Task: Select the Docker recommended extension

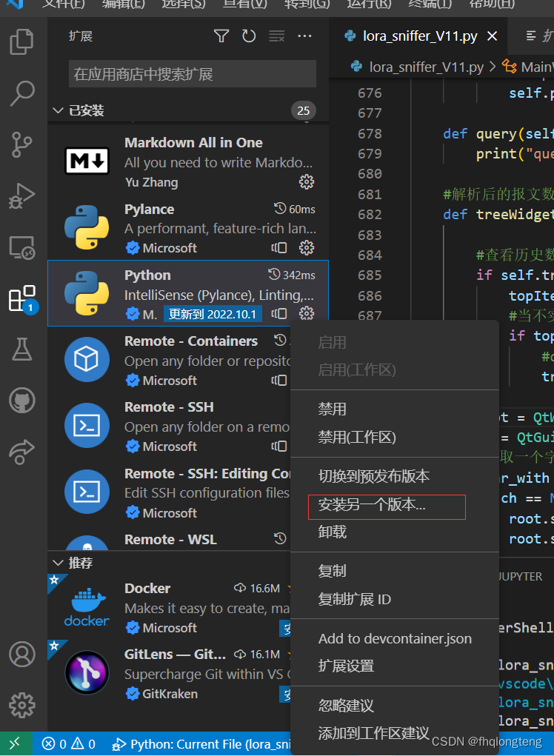Action: (x=170, y=607)
